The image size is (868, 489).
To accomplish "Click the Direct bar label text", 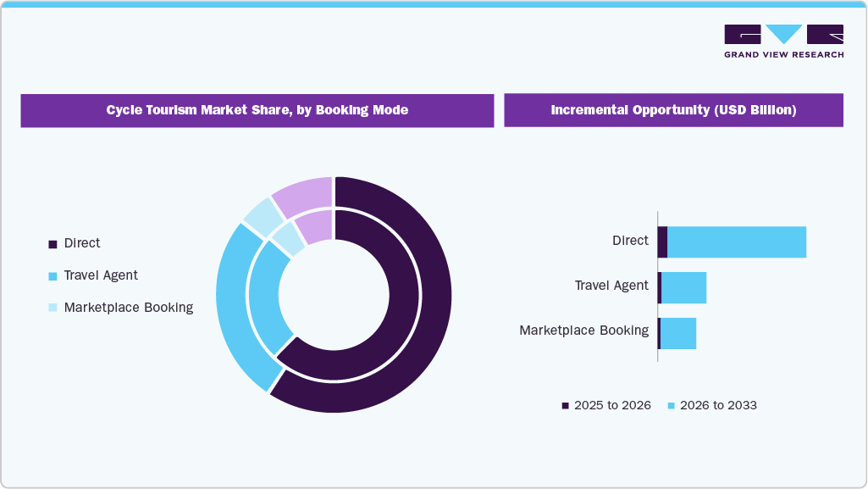I will click(631, 241).
